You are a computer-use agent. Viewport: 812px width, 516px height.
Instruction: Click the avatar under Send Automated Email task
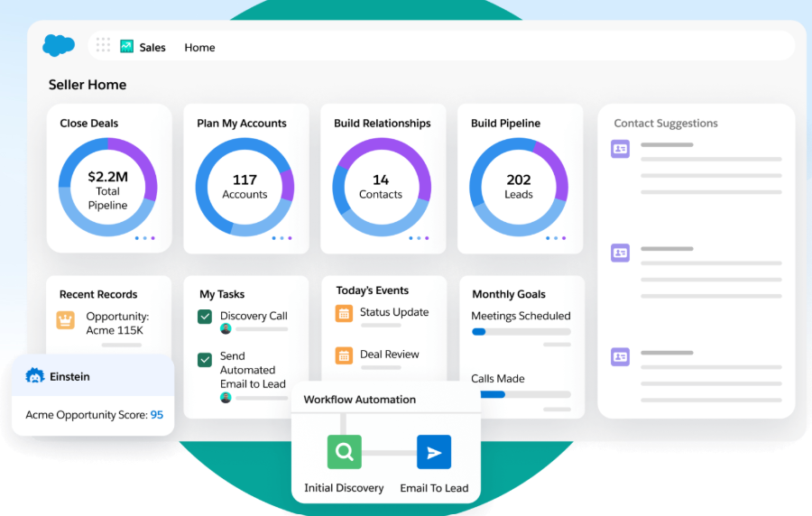coord(226,398)
